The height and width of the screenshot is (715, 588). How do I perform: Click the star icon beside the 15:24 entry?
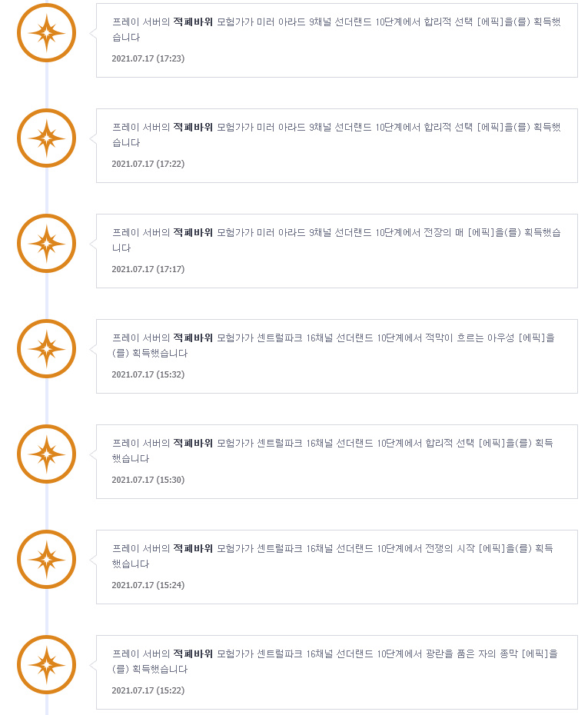(46, 560)
